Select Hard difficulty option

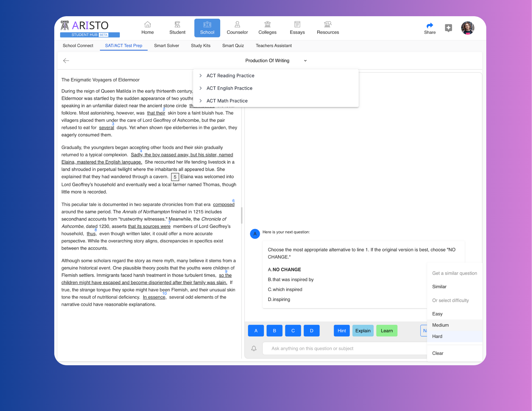(437, 336)
